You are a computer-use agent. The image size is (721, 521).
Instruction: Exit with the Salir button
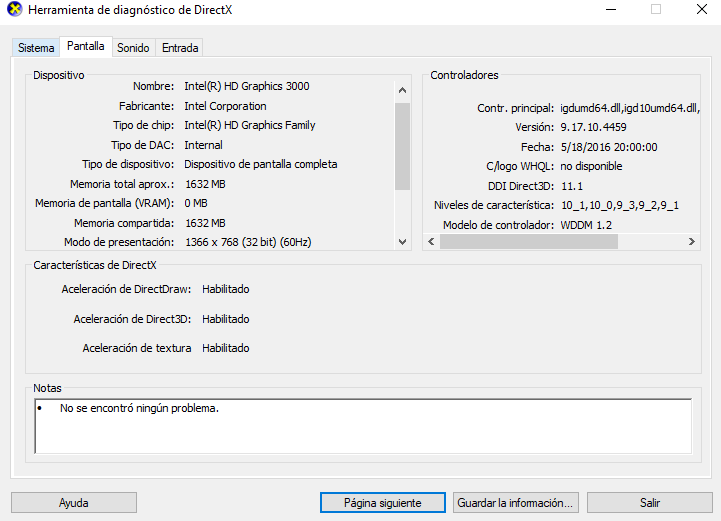[650, 503]
